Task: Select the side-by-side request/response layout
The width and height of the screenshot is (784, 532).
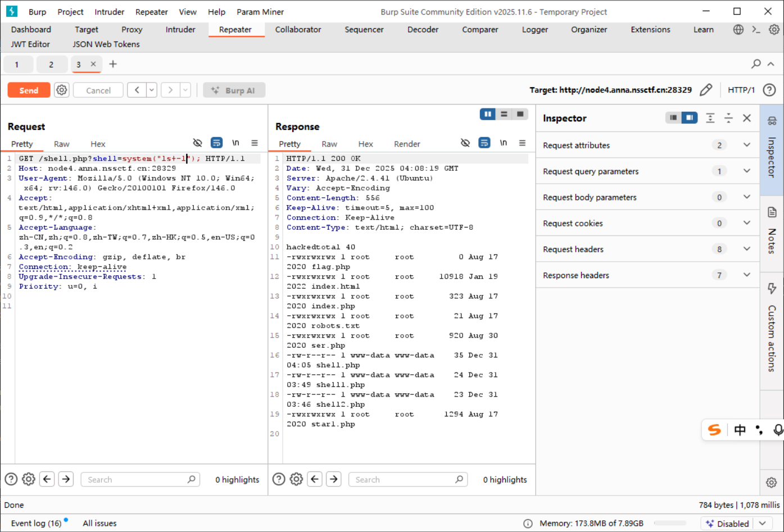Action: (488, 114)
